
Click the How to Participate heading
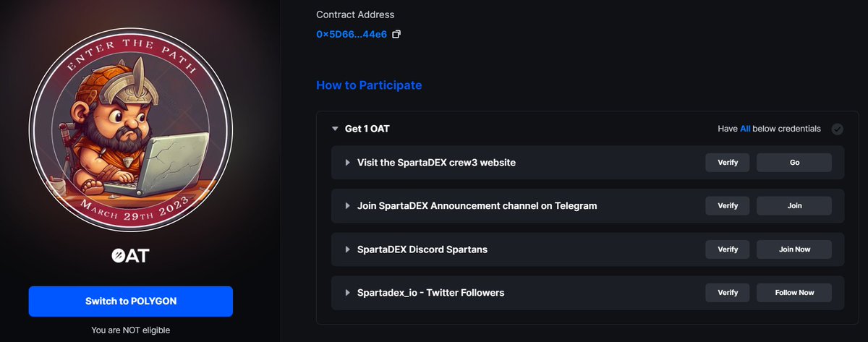[x=369, y=85]
